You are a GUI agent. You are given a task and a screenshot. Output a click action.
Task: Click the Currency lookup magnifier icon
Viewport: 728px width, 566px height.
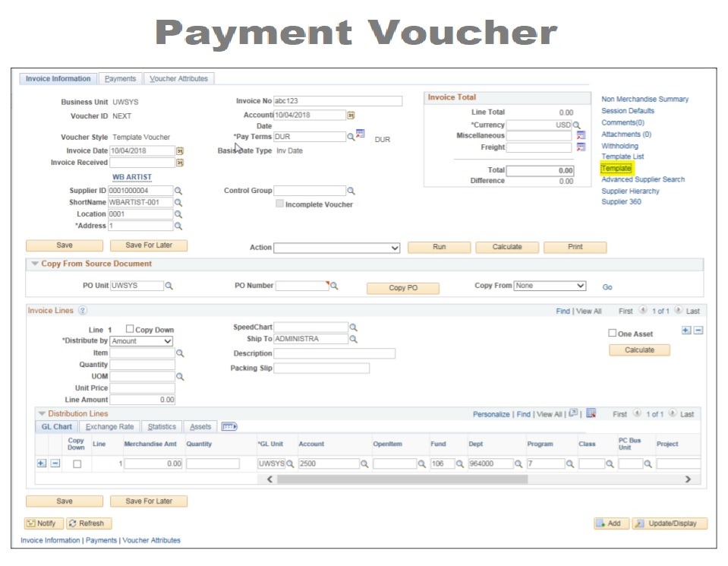[x=576, y=125]
